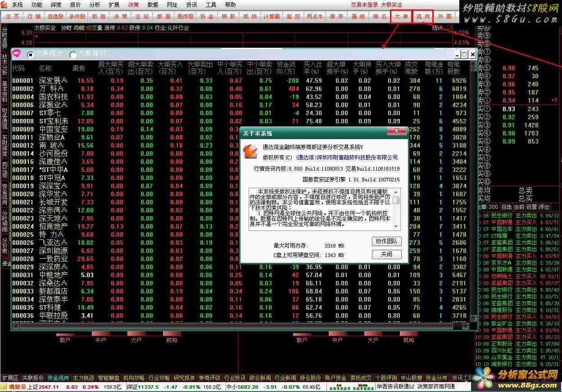Viewport: 562px width, 392px height.
Task: Select the 基本资料 side tab
Action: 5,92
